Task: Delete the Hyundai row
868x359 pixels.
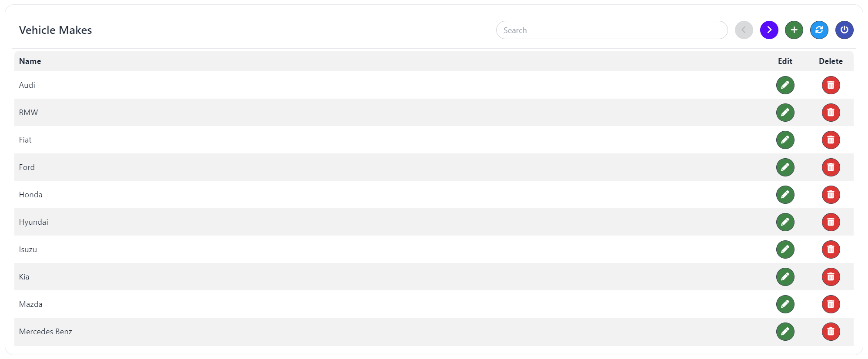Action: click(831, 222)
